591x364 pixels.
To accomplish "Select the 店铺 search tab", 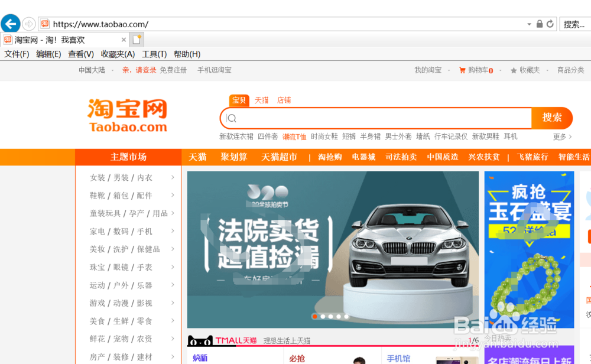I will tap(284, 100).
